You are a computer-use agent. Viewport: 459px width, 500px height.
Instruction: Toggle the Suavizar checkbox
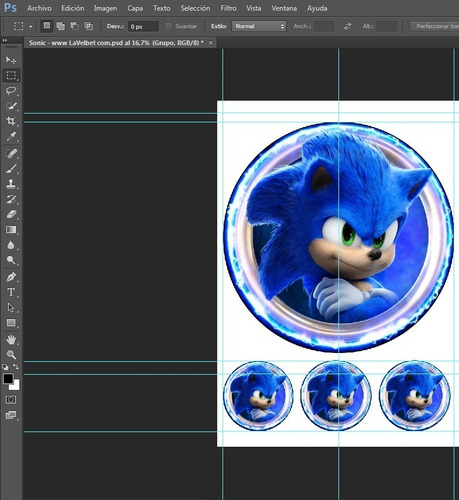[169, 26]
